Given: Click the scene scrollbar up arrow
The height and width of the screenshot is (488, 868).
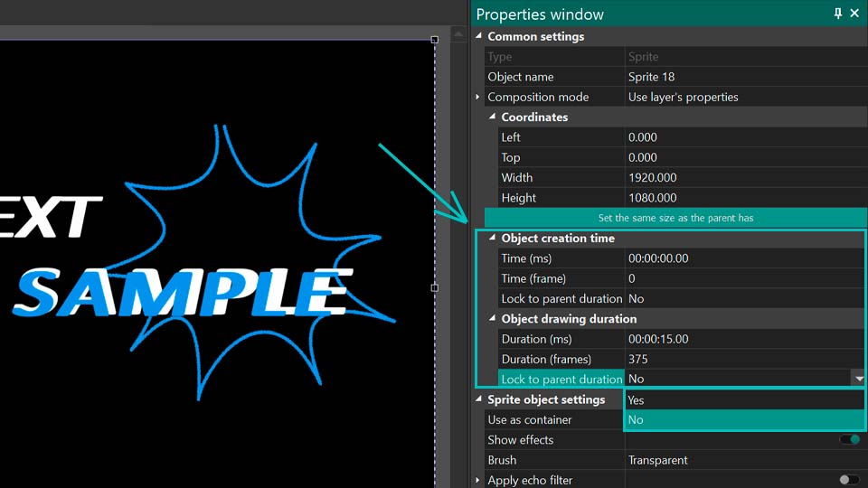Looking at the screenshot, I should click(x=458, y=34).
